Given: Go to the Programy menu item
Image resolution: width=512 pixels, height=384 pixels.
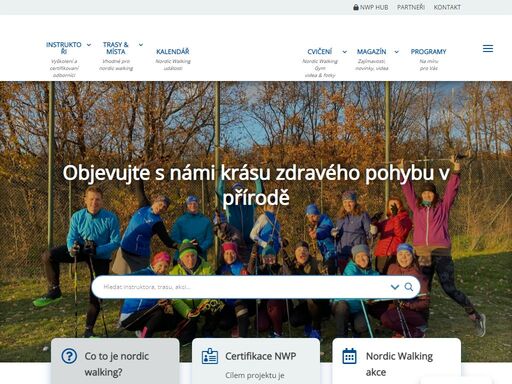Looking at the screenshot, I should [x=428, y=52].
